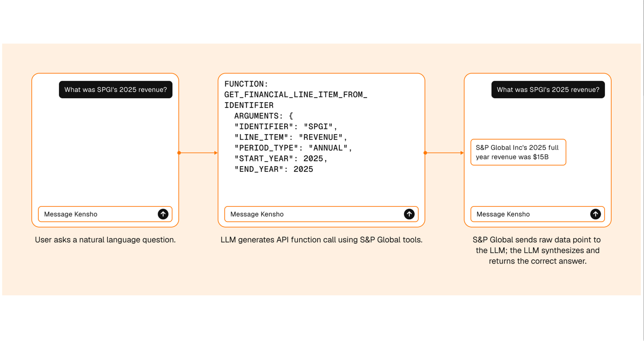Click the "PERIOD_TYPE": "ANNUAL" argument line

click(x=293, y=148)
